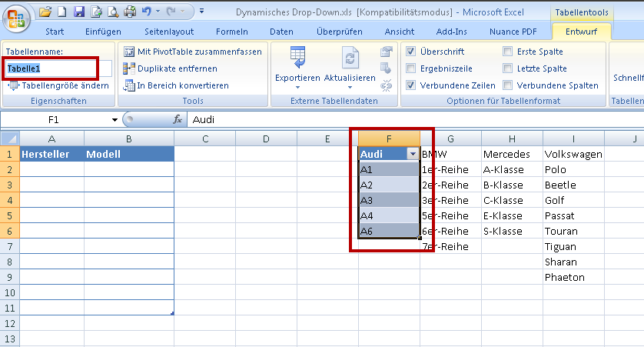Open print preview with the magnifier icon
Screen dimensions: 644x347
tap(113, 12)
